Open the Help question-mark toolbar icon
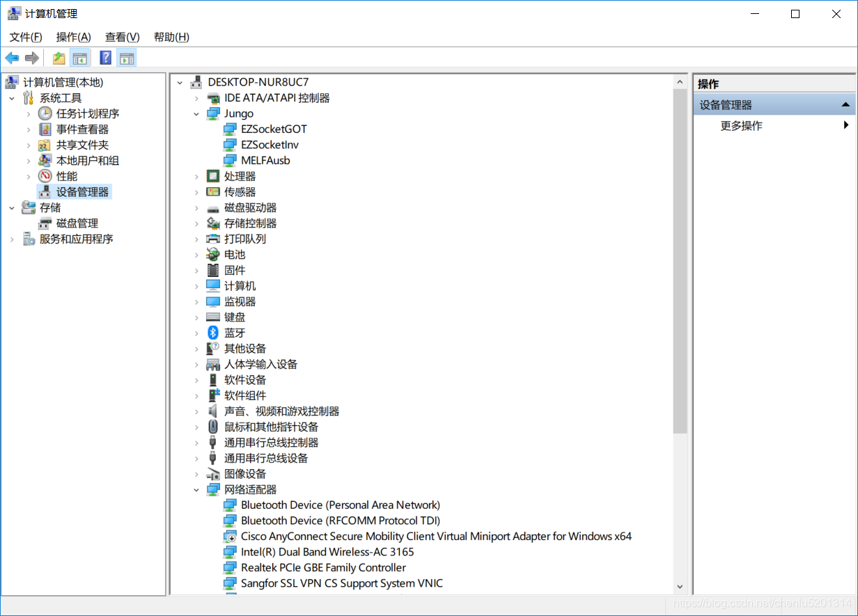 pyautogui.click(x=106, y=58)
